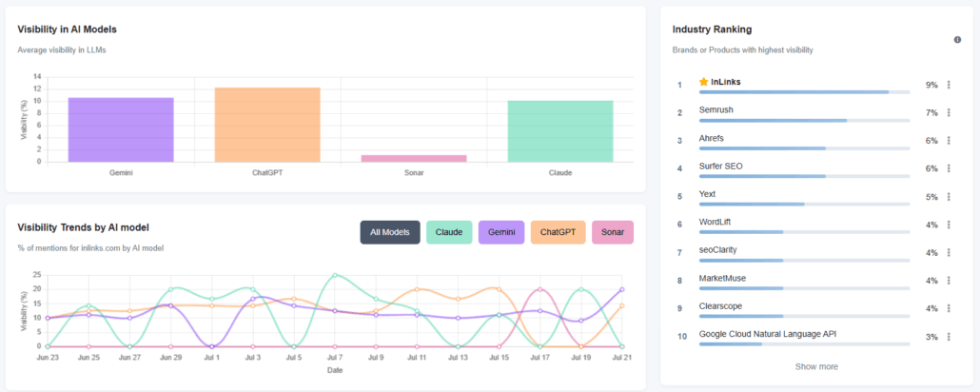
Task: Open the options menu for MarketMuse row
Action: pyautogui.click(x=949, y=281)
